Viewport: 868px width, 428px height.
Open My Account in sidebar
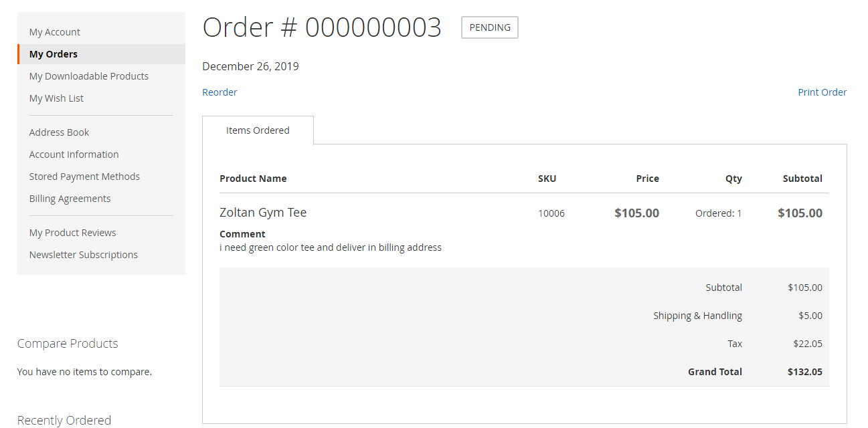pyautogui.click(x=54, y=32)
